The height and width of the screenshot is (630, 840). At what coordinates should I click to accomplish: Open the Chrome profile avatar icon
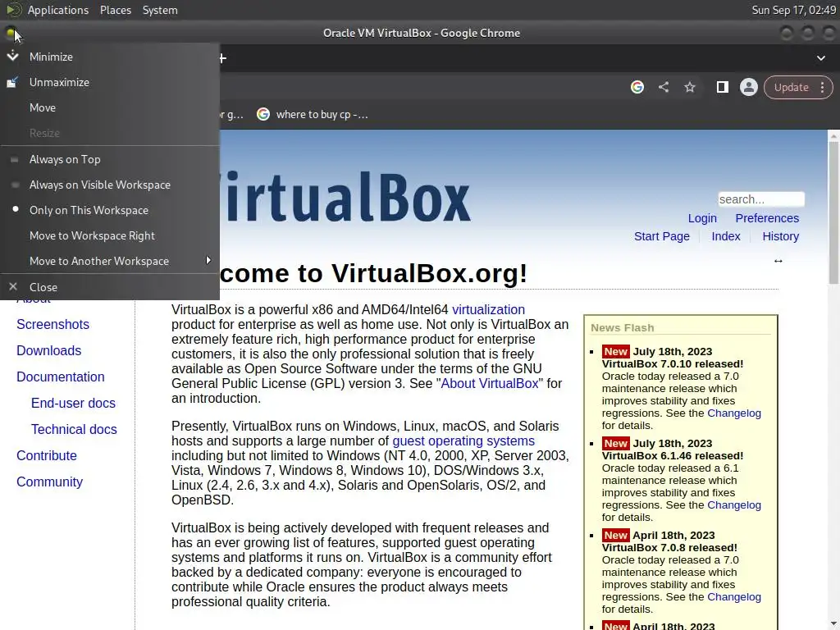pyautogui.click(x=748, y=87)
